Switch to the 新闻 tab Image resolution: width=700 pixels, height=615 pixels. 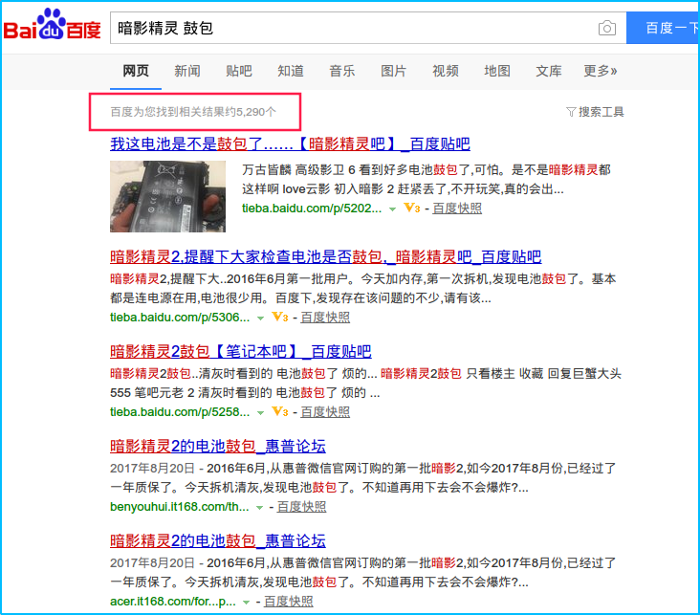pyautogui.click(x=187, y=71)
